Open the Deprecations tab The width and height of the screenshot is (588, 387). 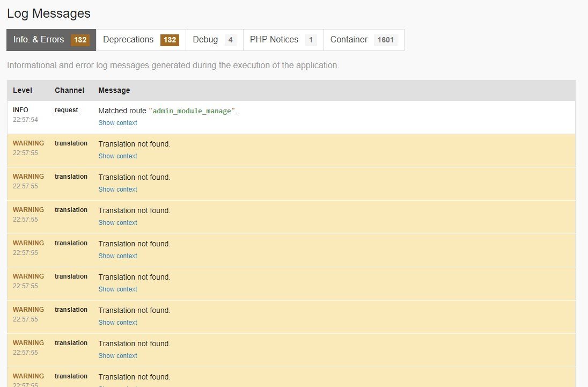tap(141, 40)
